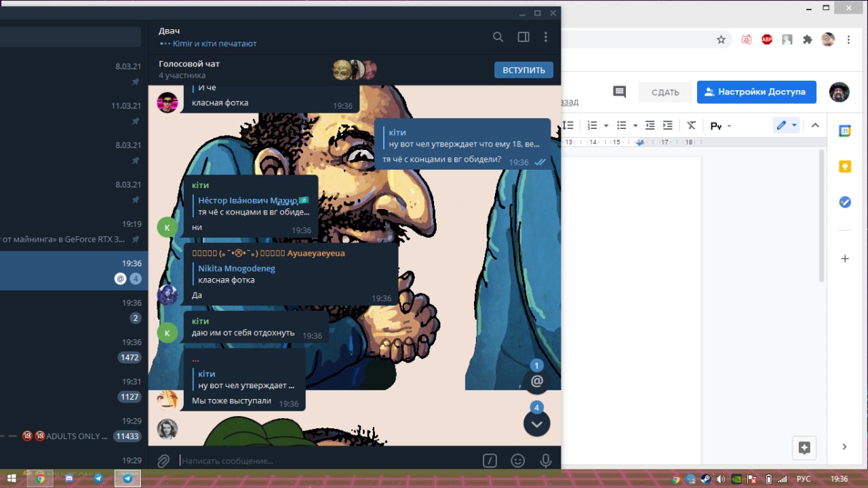The image size is (868, 488).
Task: Expand the Docs side panel arrow
Action: click(844, 447)
